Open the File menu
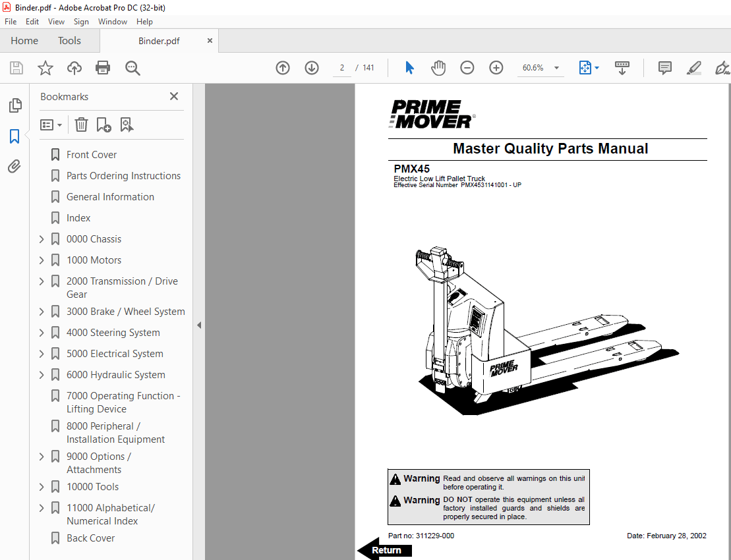 pos(10,21)
